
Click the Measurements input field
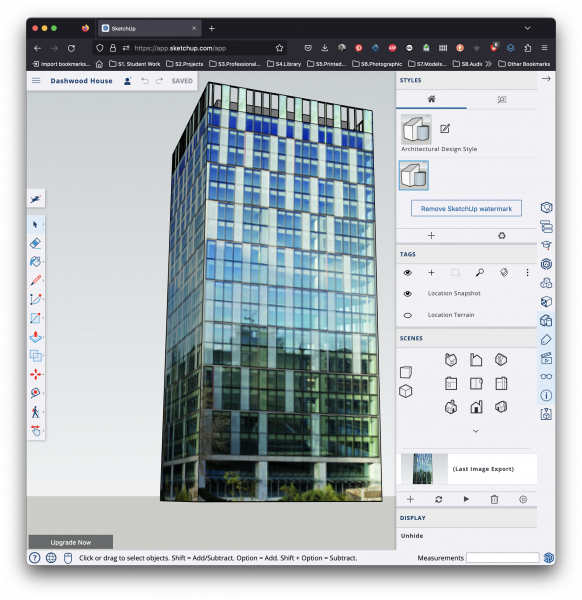click(502, 558)
